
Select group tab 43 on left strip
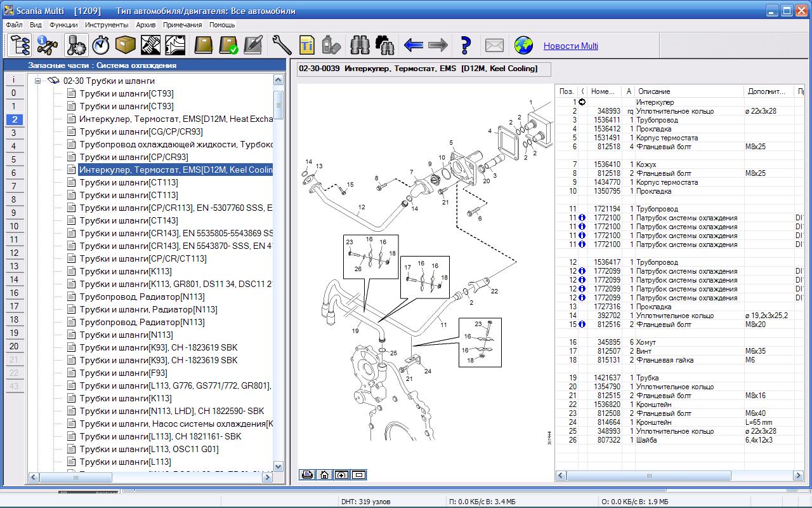(14, 386)
